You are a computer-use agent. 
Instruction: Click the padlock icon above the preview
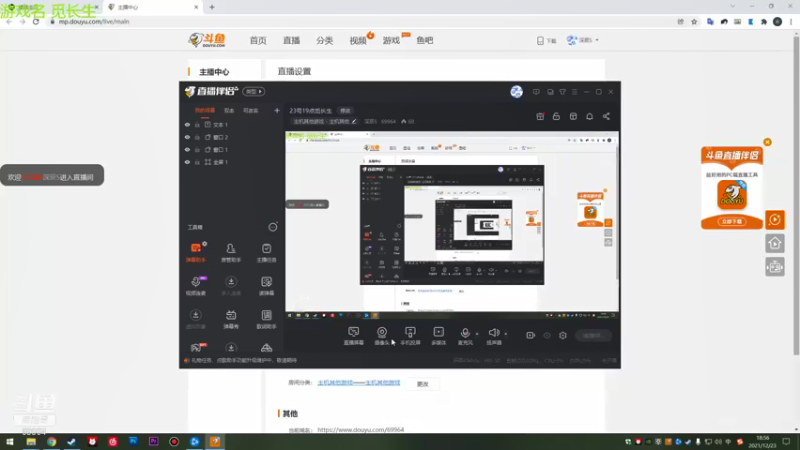(x=556, y=116)
